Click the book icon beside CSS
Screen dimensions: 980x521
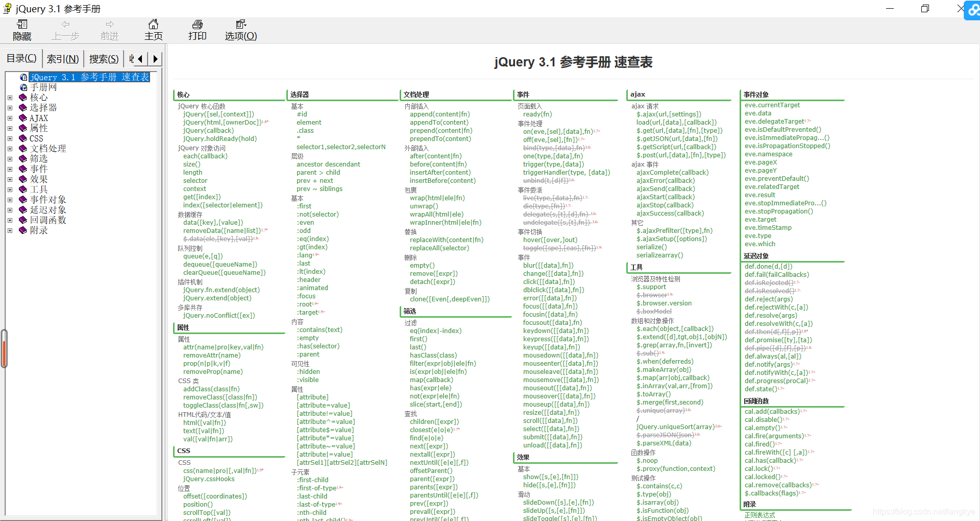22,138
